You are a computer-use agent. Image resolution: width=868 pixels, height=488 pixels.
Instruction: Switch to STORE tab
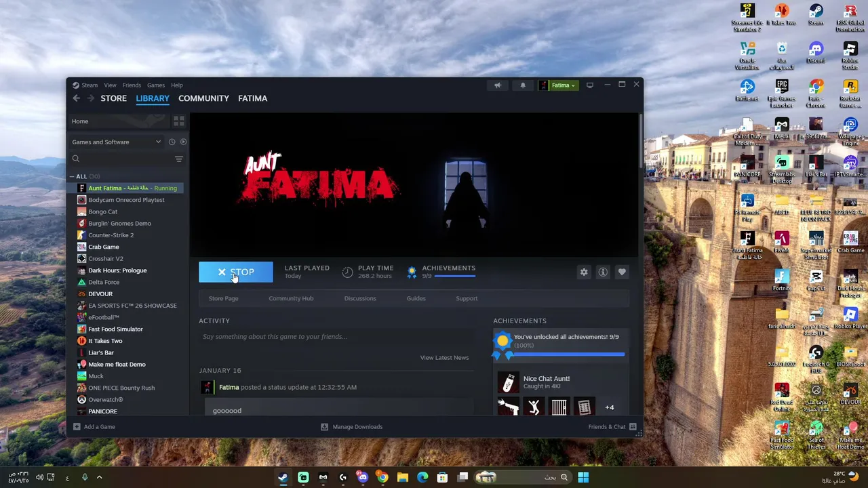point(114,98)
